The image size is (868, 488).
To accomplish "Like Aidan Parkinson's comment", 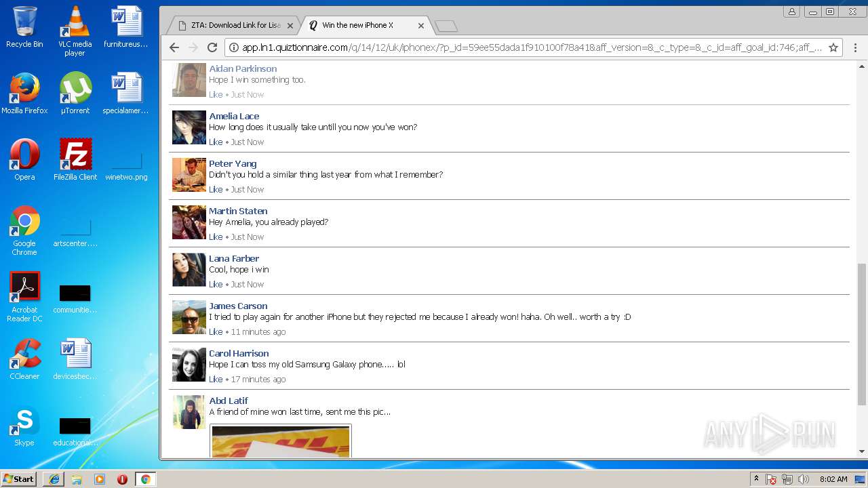I will point(216,95).
